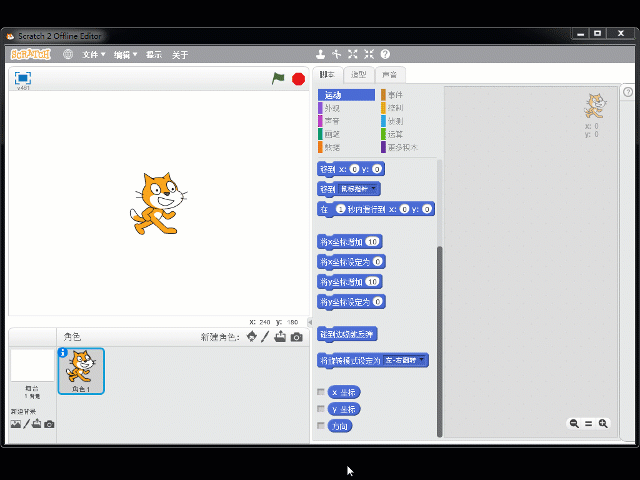This screenshot has height=480, width=640.
Task: Click the block help question mark tool
Action: coord(385,54)
